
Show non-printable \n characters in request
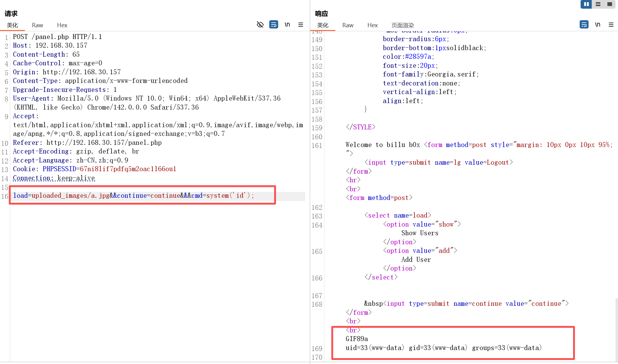point(287,24)
